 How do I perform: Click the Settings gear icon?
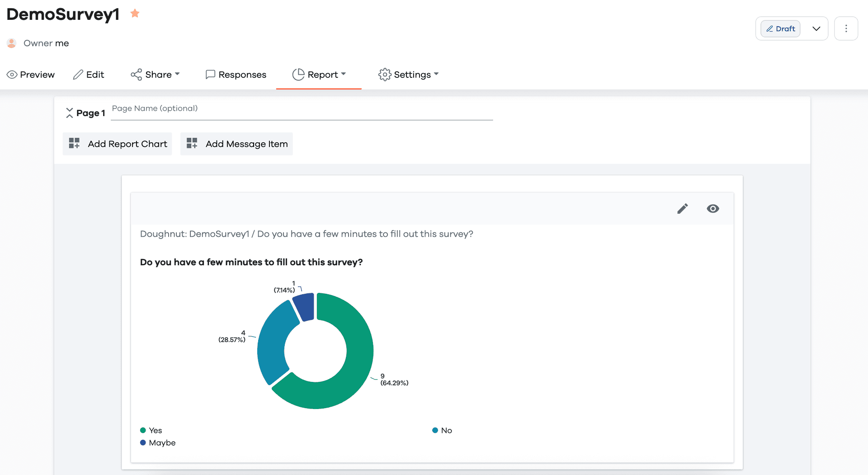(x=385, y=74)
